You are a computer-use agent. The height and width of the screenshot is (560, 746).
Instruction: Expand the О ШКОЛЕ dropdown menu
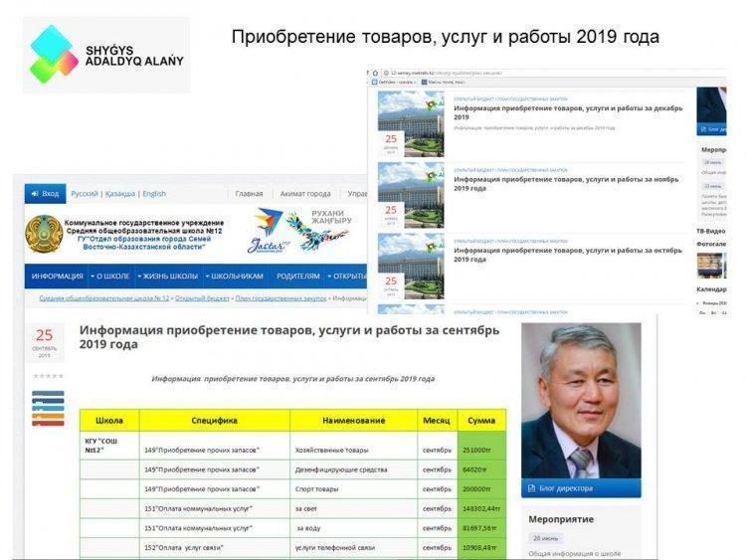[x=110, y=277]
